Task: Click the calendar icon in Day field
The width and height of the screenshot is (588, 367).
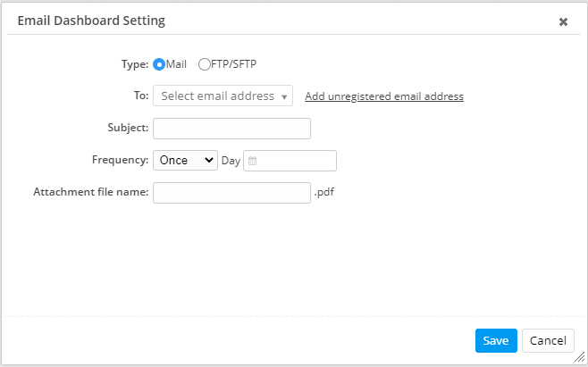Action: (x=253, y=161)
